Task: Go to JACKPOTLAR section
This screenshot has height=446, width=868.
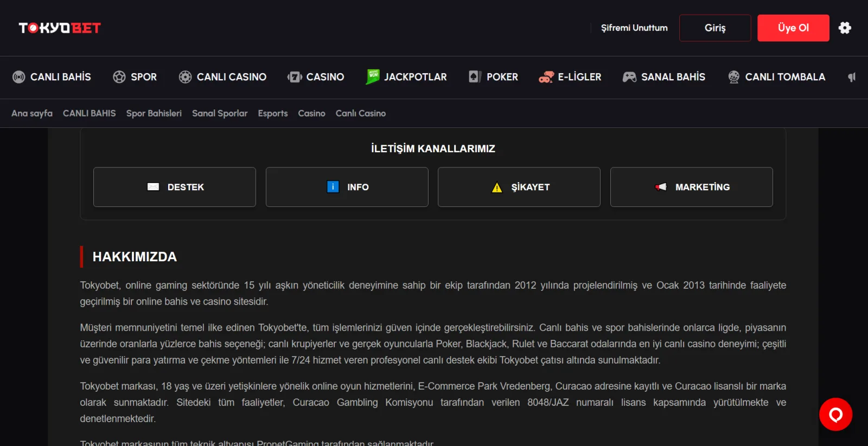Action: coord(406,77)
